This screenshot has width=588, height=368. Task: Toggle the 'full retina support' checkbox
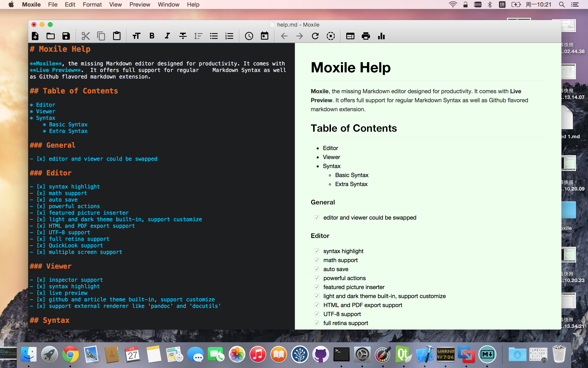[317, 323]
